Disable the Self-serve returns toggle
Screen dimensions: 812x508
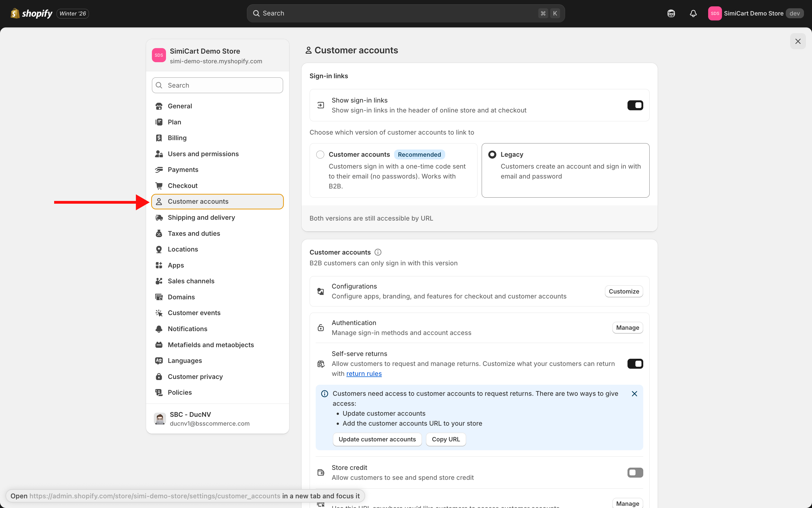[635, 364]
